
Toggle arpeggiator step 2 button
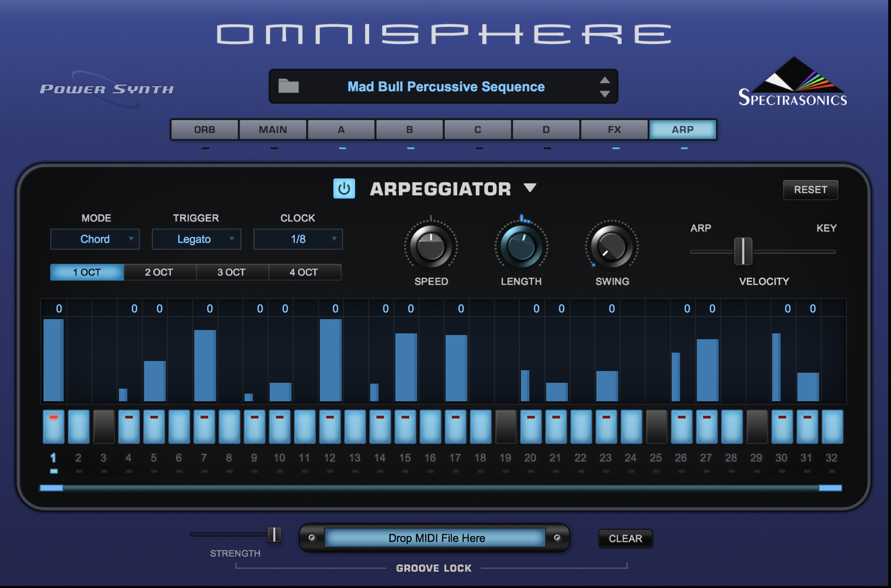[x=79, y=427]
